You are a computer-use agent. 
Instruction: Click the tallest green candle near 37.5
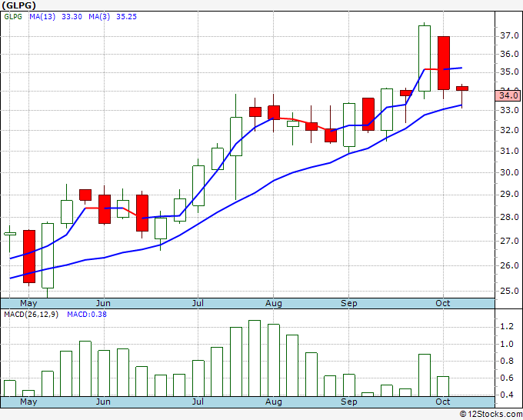click(x=425, y=58)
